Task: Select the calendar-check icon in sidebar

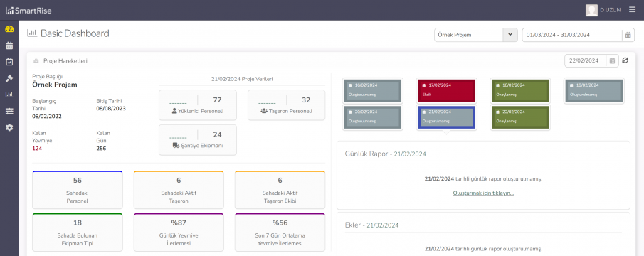Action: tap(9, 62)
